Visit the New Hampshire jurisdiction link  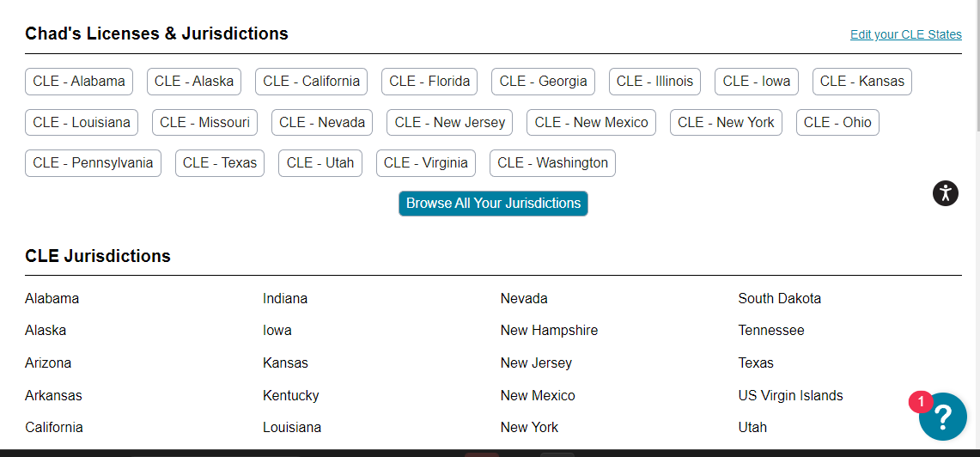point(549,331)
